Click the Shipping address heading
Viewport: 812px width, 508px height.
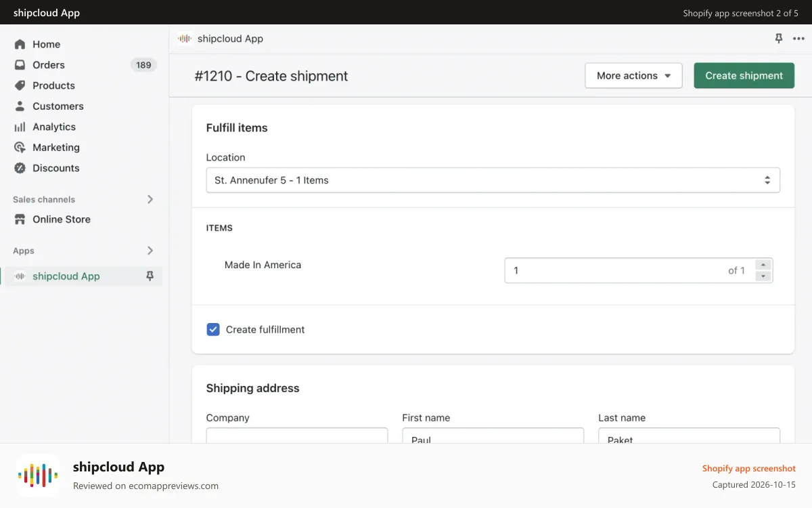(252, 388)
